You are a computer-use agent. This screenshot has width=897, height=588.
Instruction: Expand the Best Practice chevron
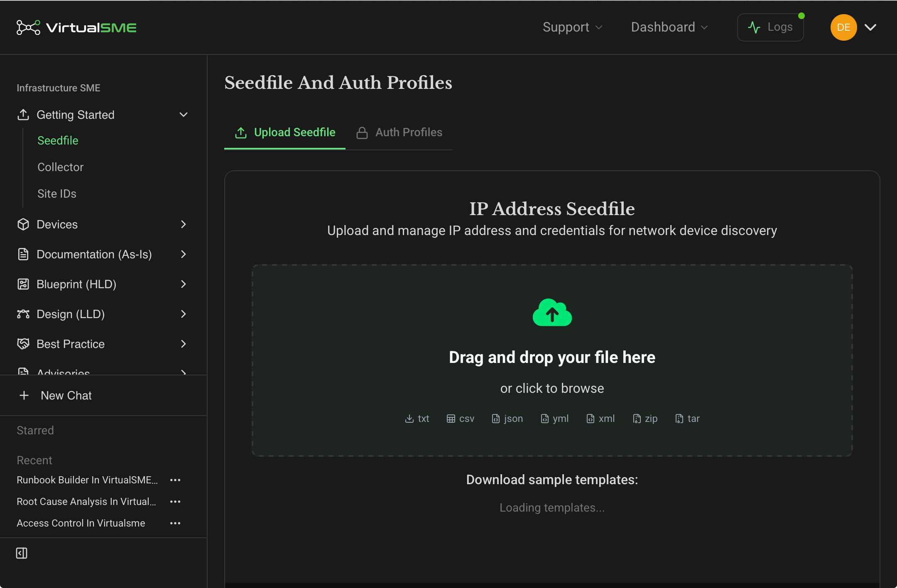pyautogui.click(x=184, y=344)
